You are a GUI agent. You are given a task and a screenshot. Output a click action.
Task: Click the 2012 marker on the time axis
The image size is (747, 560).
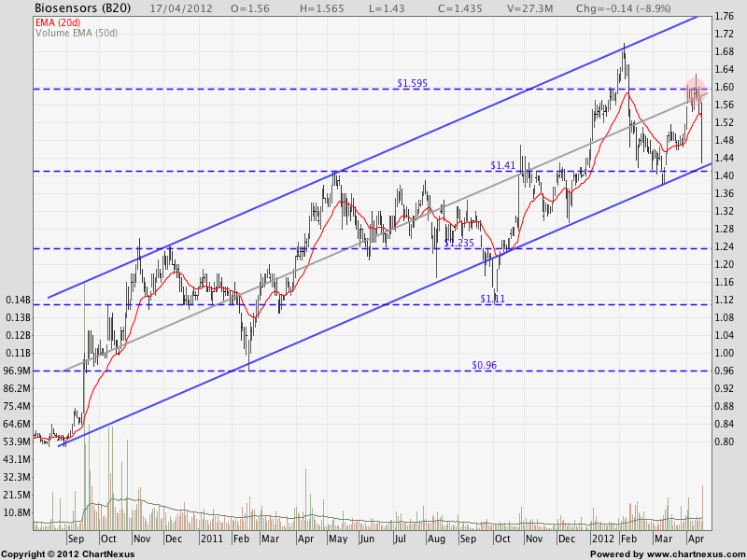point(603,539)
